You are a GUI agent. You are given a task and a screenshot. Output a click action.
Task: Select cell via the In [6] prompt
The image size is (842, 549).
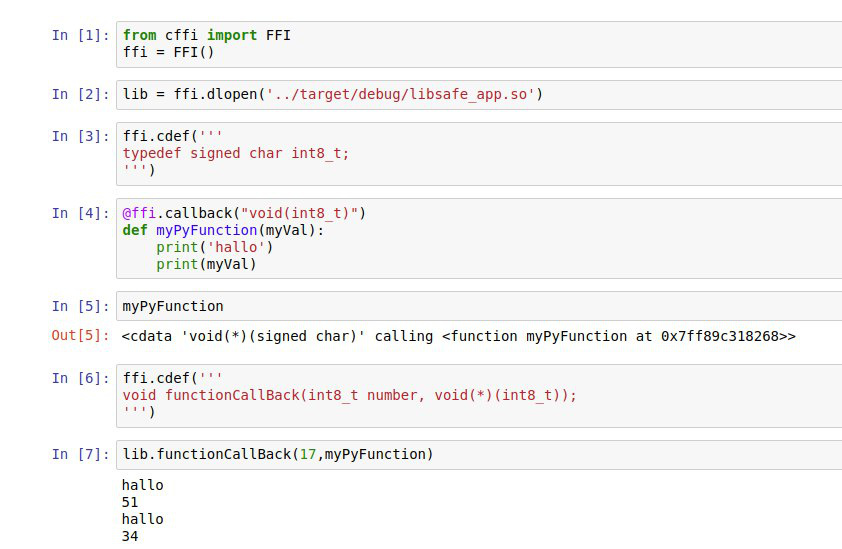point(80,378)
